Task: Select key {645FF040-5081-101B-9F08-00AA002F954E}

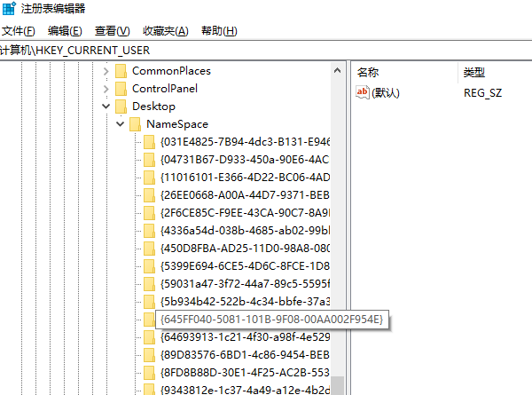Action: [x=272, y=320]
